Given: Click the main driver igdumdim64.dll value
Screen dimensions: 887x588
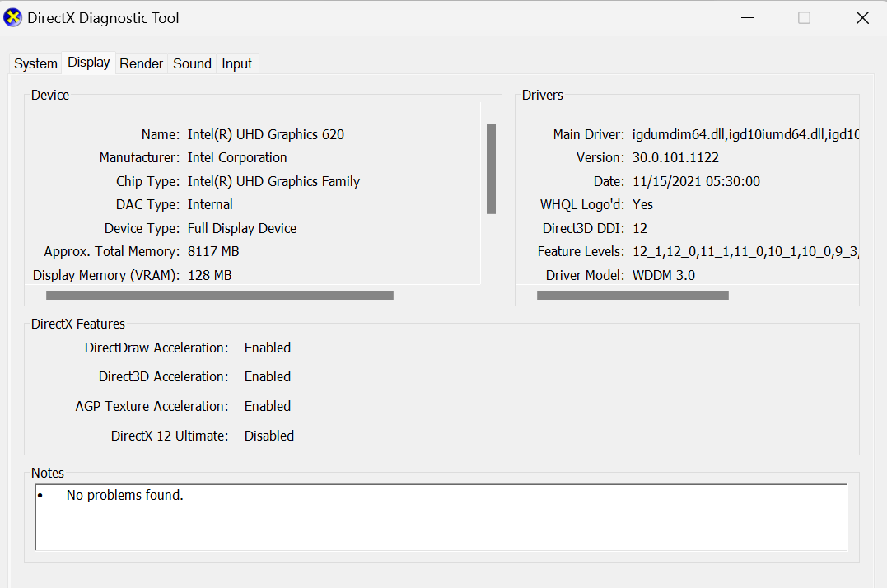Looking at the screenshot, I should click(745, 134).
